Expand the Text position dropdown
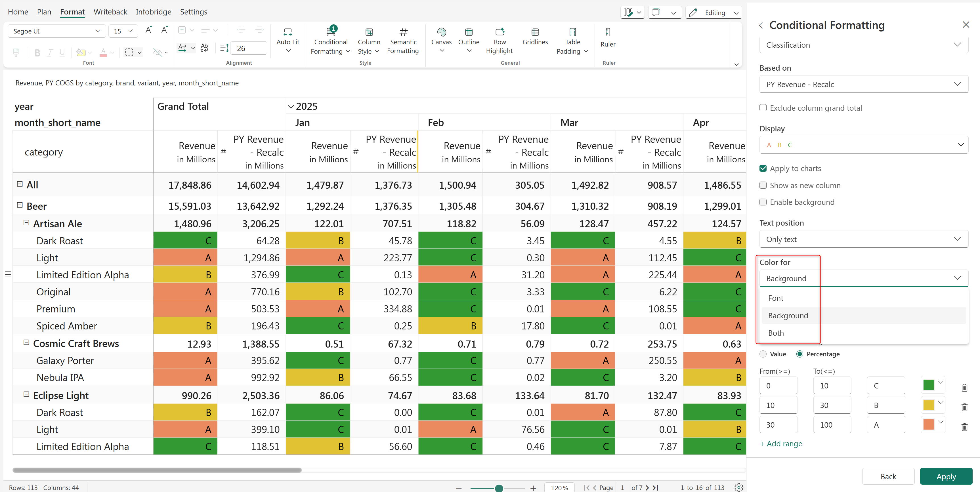Image resolution: width=980 pixels, height=492 pixels. click(863, 239)
